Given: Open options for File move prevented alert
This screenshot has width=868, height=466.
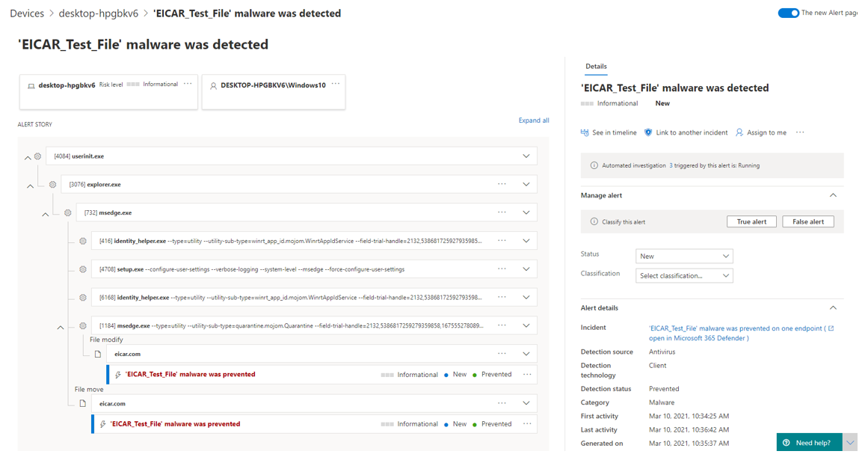Looking at the screenshot, I should coord(527,424).
